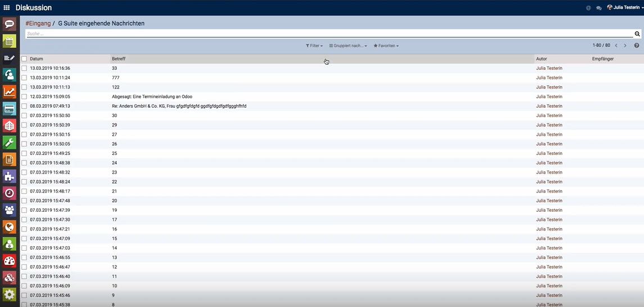
Task: Open the Favoriten dropdown
Action: pyautogui.click(x=386, y=46)
